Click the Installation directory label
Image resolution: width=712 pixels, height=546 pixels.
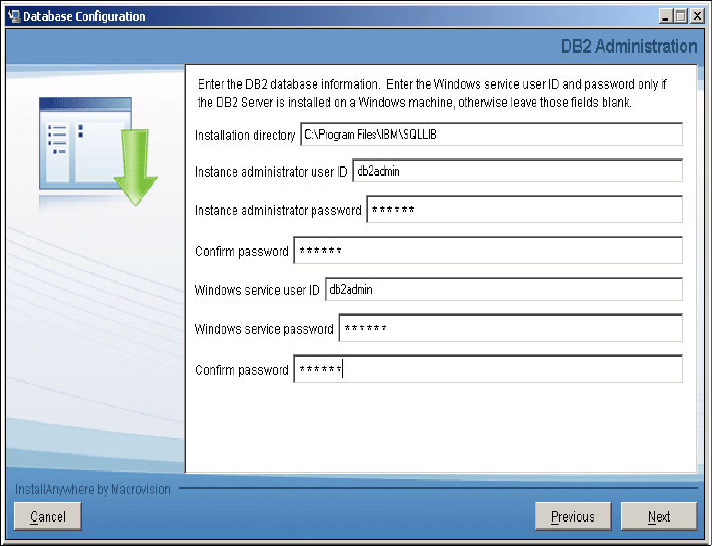click(245, 135)
